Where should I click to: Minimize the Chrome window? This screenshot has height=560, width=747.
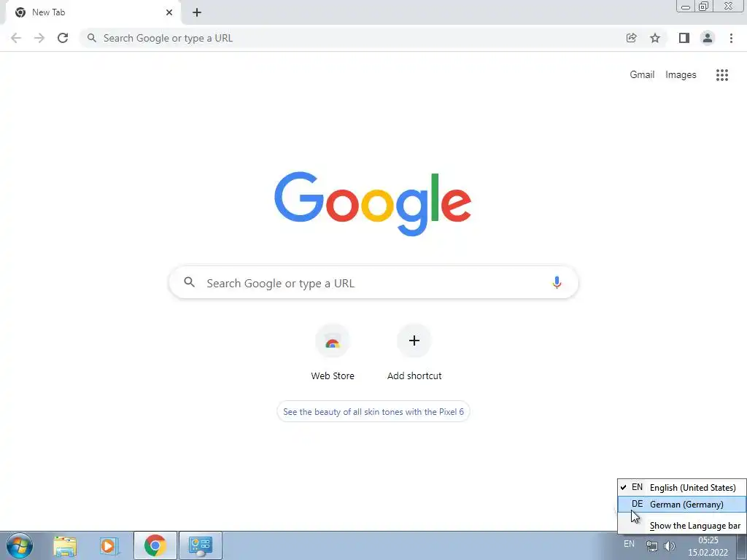tap(686, 7)
